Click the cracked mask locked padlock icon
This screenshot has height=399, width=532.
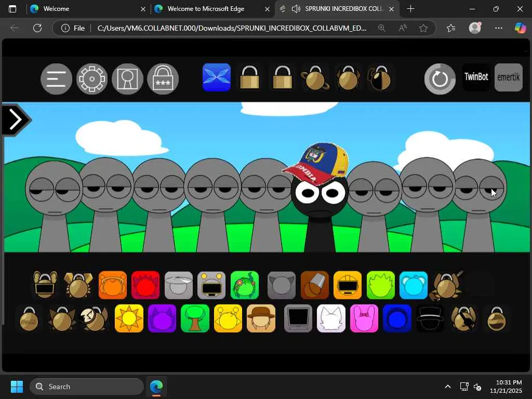[95, 319]
